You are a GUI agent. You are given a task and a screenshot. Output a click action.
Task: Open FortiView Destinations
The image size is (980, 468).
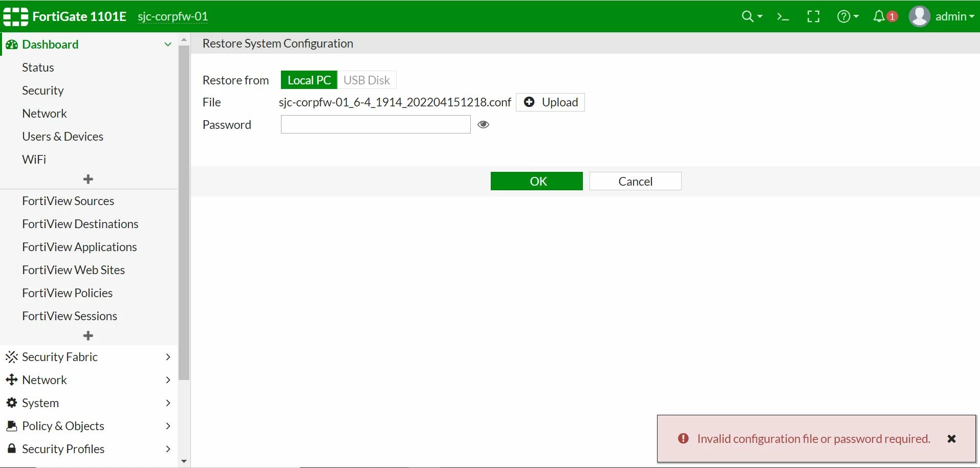click(x=80, y=224)
